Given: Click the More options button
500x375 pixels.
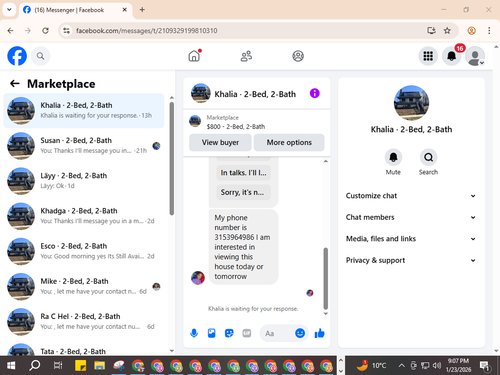Looking at the screenshot, I should pos(289,142).
